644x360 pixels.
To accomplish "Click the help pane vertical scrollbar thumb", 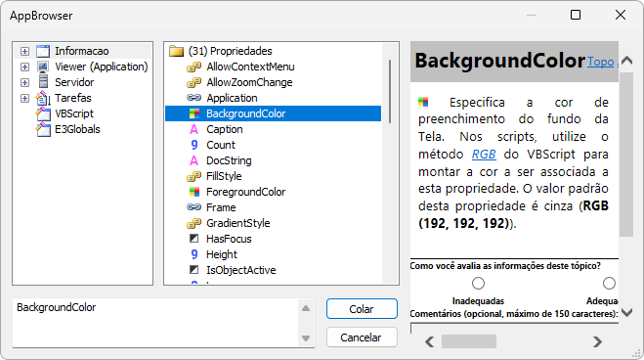I will 626,155.
